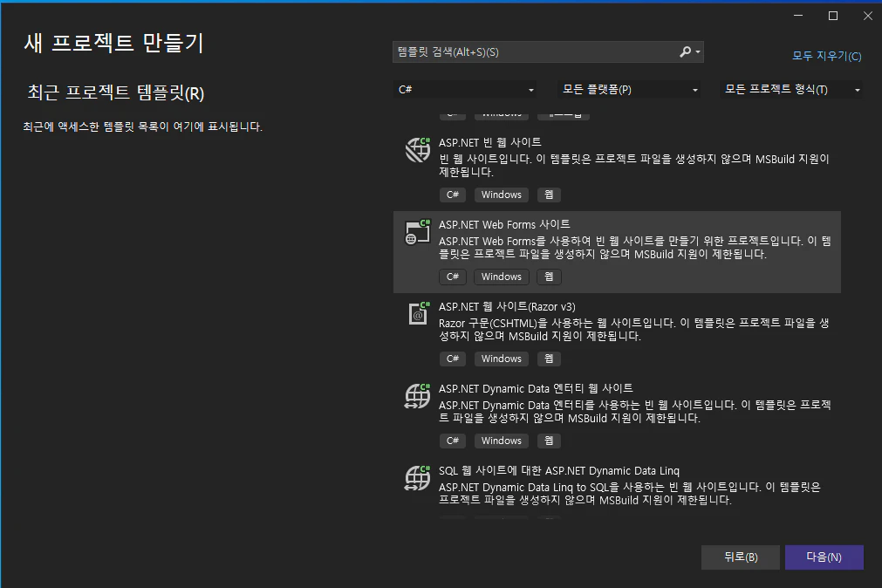Click the Razor 구문(CSHTML) description text
The image size is (882, 588).
(x=633, y=330)
